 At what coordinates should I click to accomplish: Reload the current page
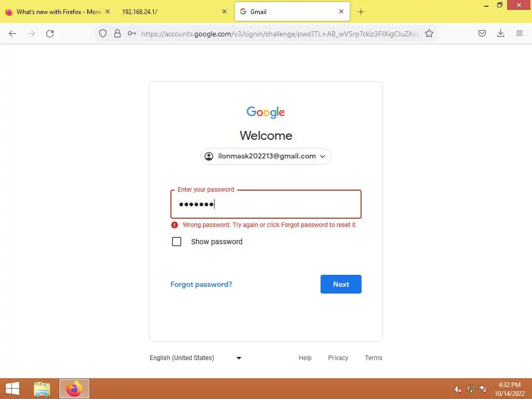(50, 34)
